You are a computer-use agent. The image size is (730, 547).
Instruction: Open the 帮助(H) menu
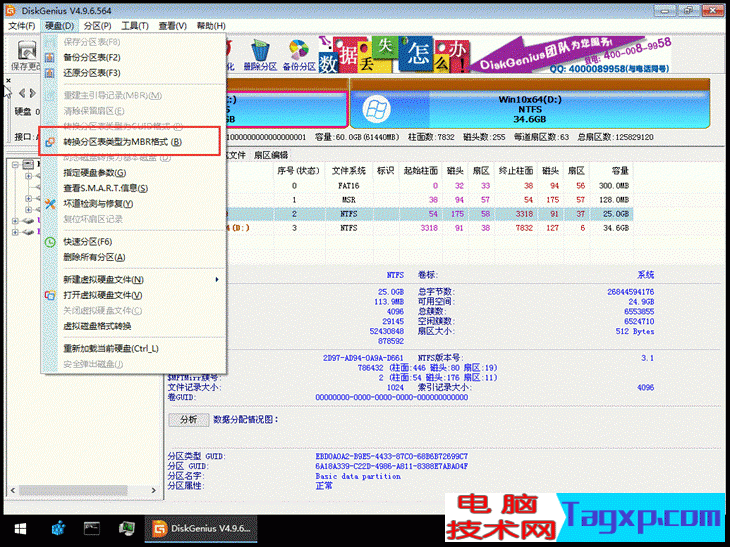pyautogui.click(x=211, y=26)
